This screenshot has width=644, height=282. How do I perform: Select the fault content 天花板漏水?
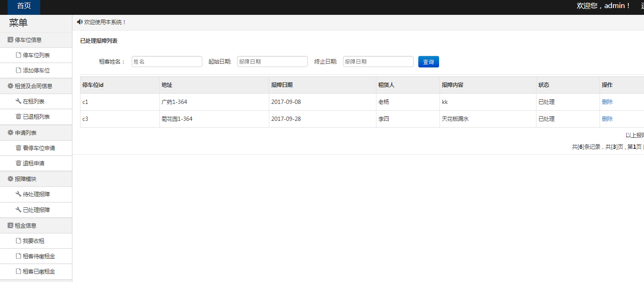[x=488, y=119]
